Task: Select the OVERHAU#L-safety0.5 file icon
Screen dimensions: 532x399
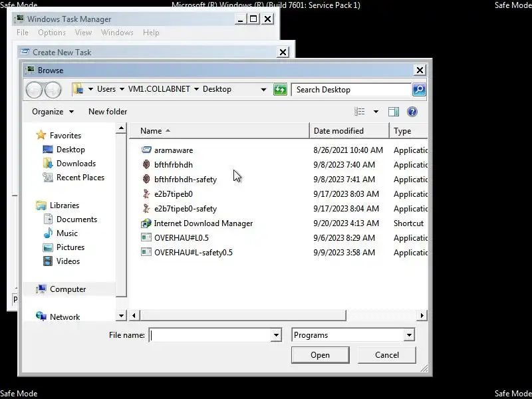Action: pyautogui.click(x=146, y=252)
